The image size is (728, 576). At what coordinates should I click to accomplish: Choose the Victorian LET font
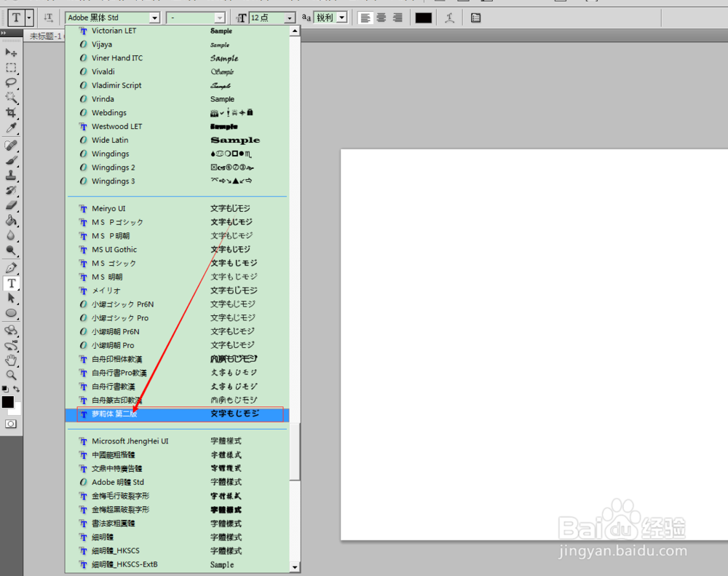coord(178,31)
